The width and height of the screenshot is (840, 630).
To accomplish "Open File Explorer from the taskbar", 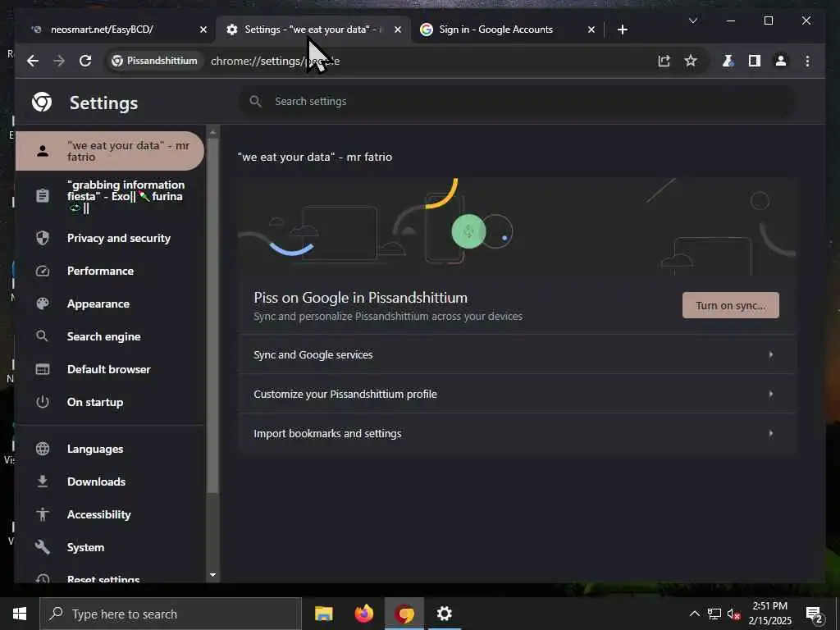I will click(323, 614).
